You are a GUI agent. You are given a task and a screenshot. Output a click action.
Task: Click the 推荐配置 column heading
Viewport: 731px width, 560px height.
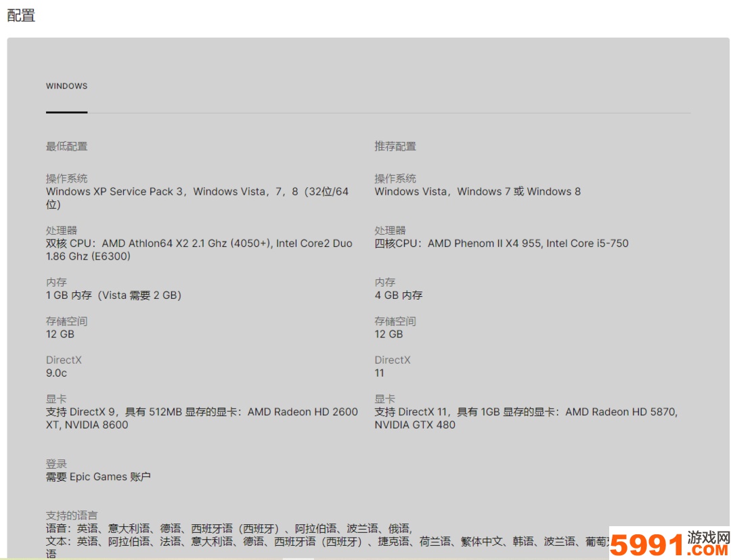pyautogui.click(x=395, y=146)
